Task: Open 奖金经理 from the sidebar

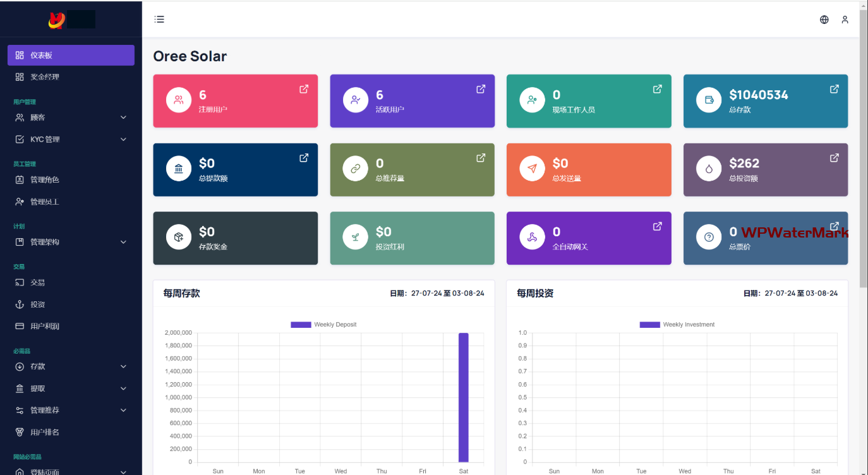Action: [44, 77]
